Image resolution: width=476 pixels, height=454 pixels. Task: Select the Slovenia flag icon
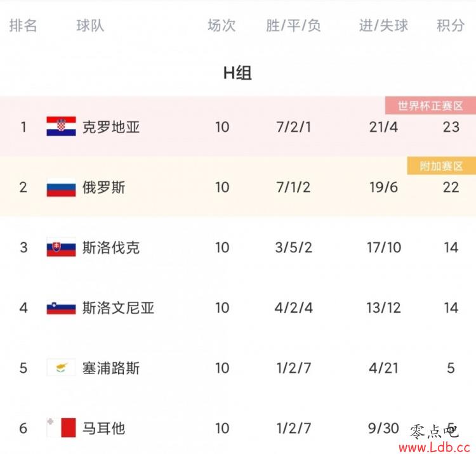[x=61, y=308]
